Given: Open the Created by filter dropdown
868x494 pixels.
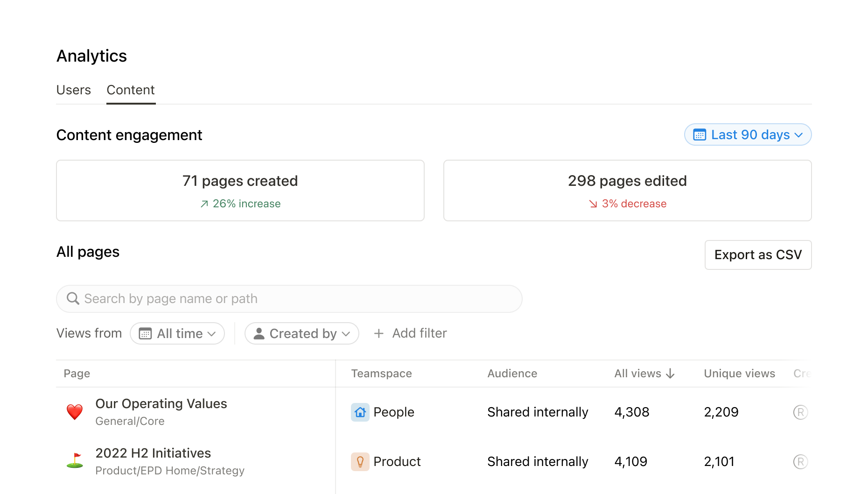Looking at the screenshot, I should [301, 333].
